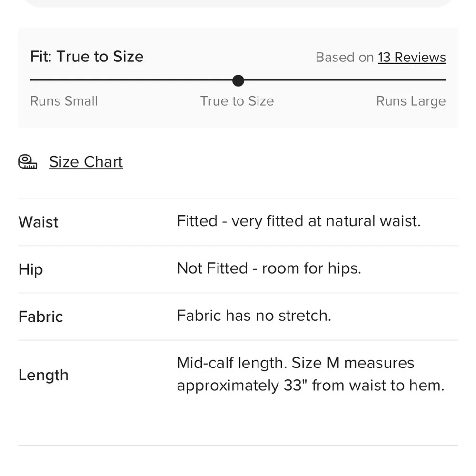Viewport: 476px width, 476px height.
Task: Click the measuring tape icon
Action: click(x=27, y=162)
